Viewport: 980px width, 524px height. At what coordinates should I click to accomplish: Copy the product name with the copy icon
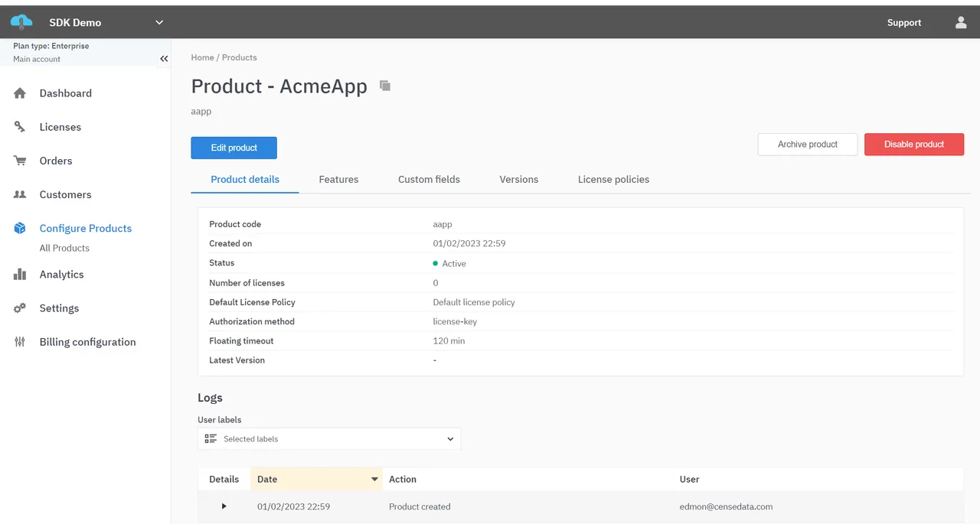[x=384, y=86]
